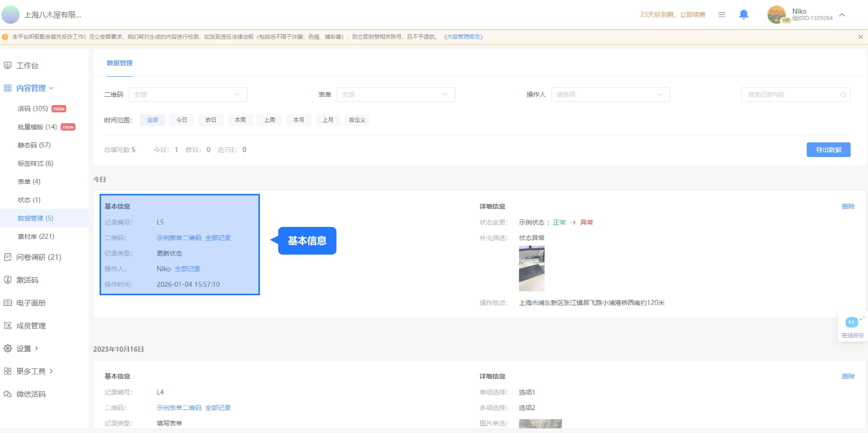The image size is (868, 433).
Task: Open the 在线咨询 chat robot icon
Action: tap(852, 322)
